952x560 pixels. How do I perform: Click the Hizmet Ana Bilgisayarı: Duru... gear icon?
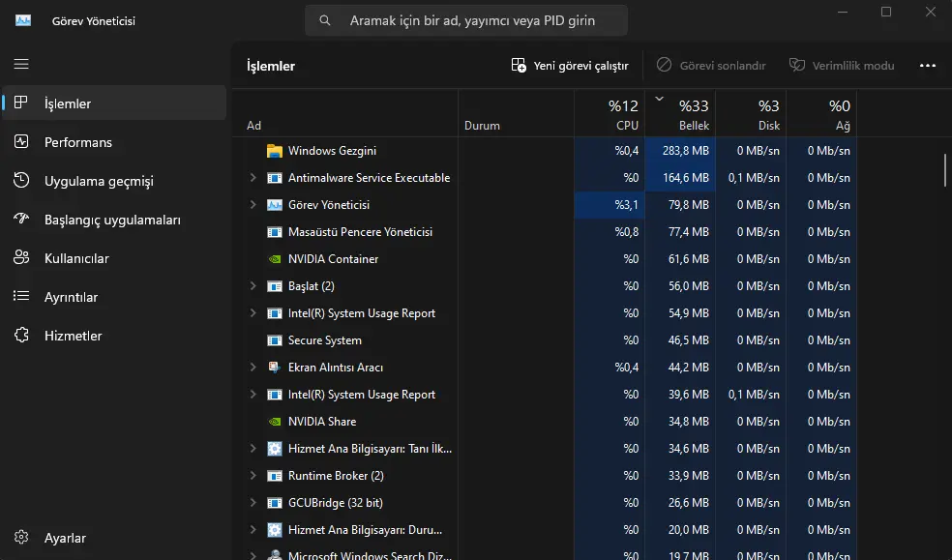point(275,530)
